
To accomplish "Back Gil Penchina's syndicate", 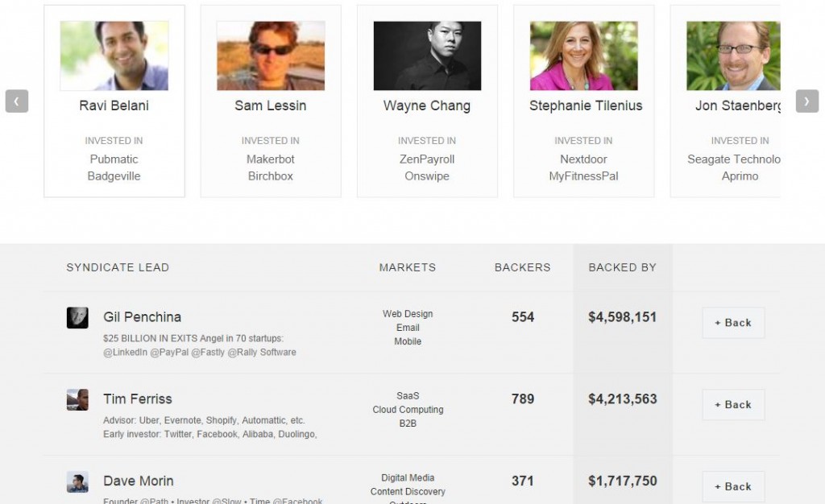I will (733, 323).
